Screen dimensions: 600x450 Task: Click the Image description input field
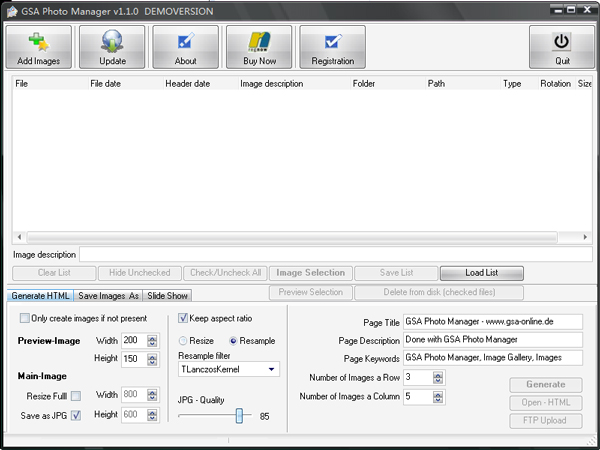pyautogui.click(x=336, y=254)
